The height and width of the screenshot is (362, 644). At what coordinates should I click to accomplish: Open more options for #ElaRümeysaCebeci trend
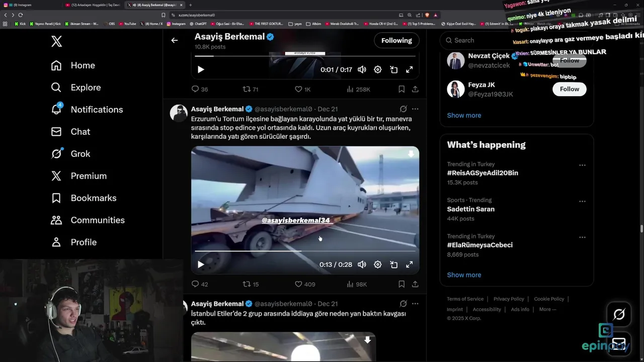[582, 237]
